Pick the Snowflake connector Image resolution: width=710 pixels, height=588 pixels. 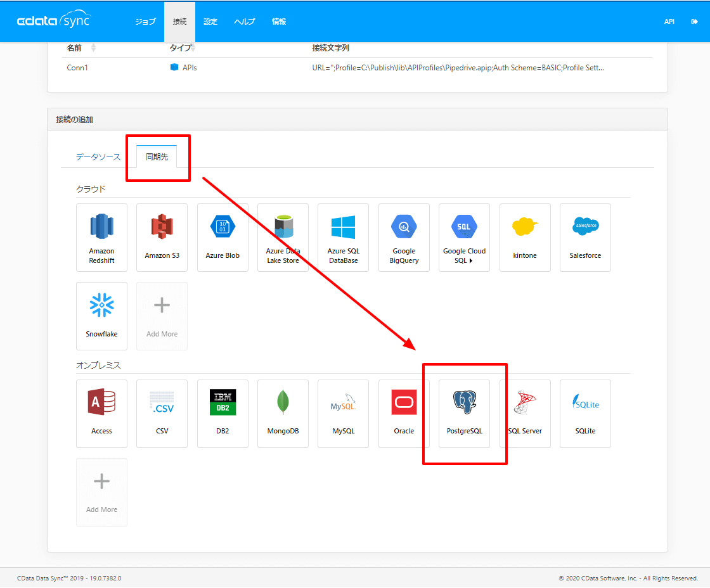tap(101, 316)
